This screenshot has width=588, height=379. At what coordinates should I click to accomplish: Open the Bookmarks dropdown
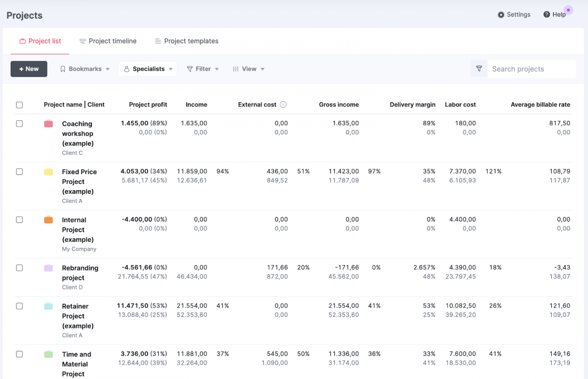[85, 69]
